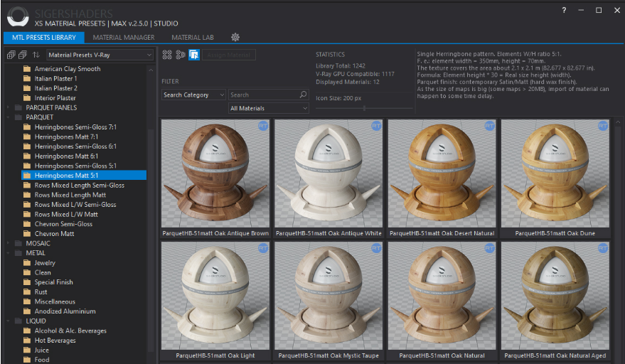The image size is (625, 364).
Task: Click folder icon beside Italian Plaster 1
Action: [x=27, y=78]
